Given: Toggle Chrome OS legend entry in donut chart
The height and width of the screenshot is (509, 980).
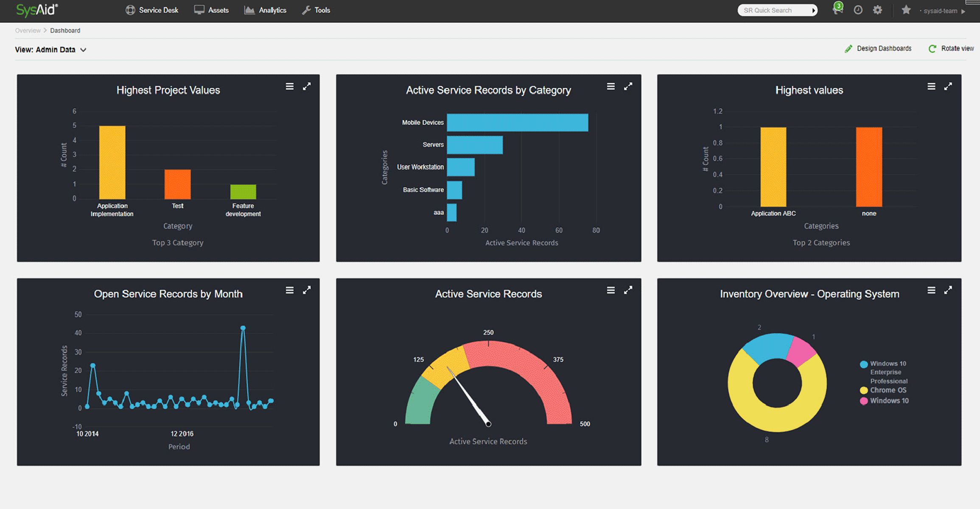Looking at the screenshot, I should click(x=888, y=390).
